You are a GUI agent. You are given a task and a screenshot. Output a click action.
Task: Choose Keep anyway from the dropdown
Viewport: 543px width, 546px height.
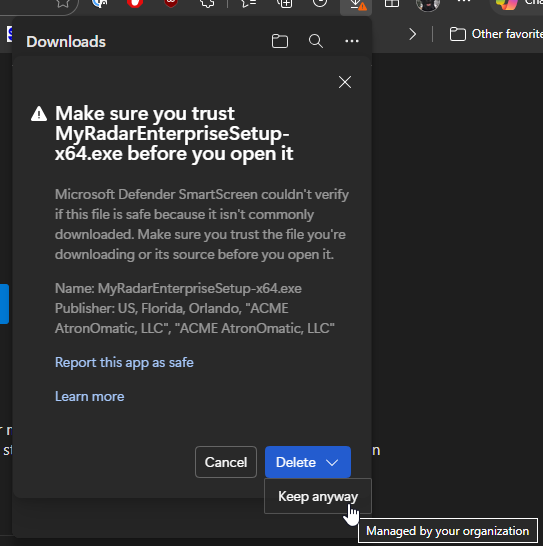point(318,496)
